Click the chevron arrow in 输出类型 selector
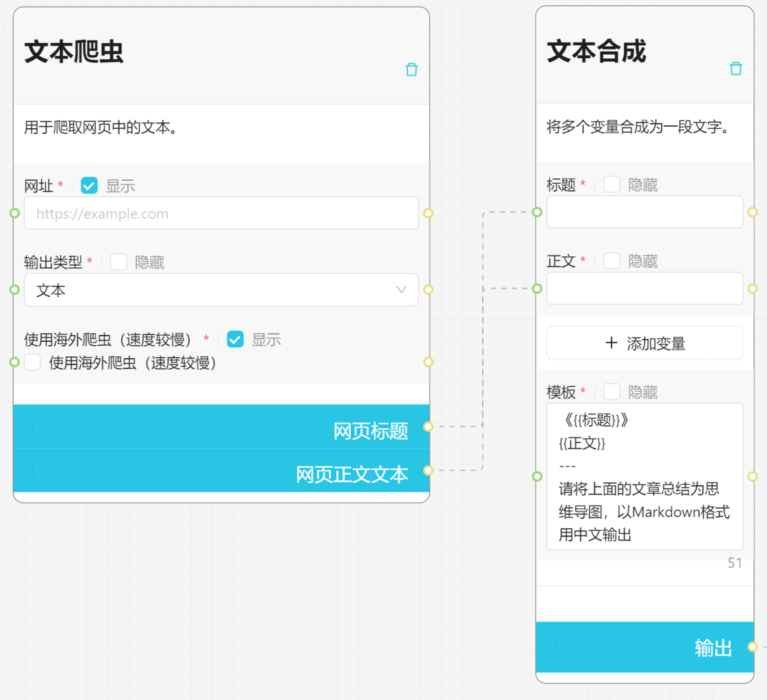The image size is (767, 700). click(x=401, y=290)
